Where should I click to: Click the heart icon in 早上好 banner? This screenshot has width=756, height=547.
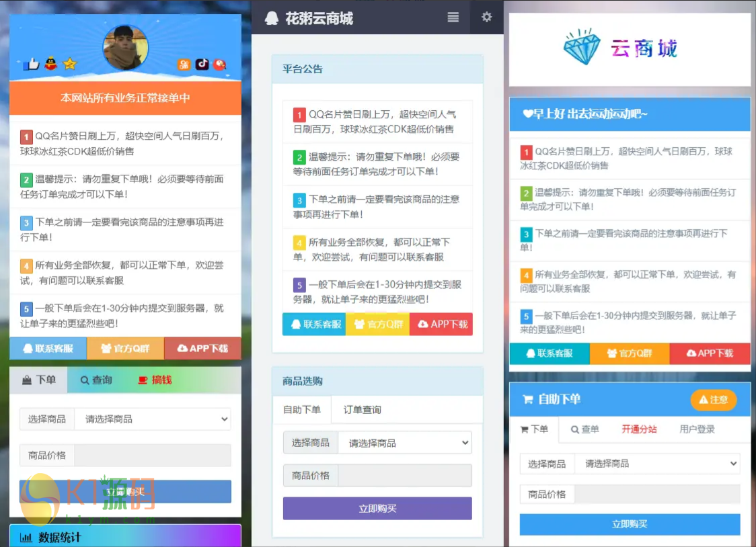tap(528, 114)
